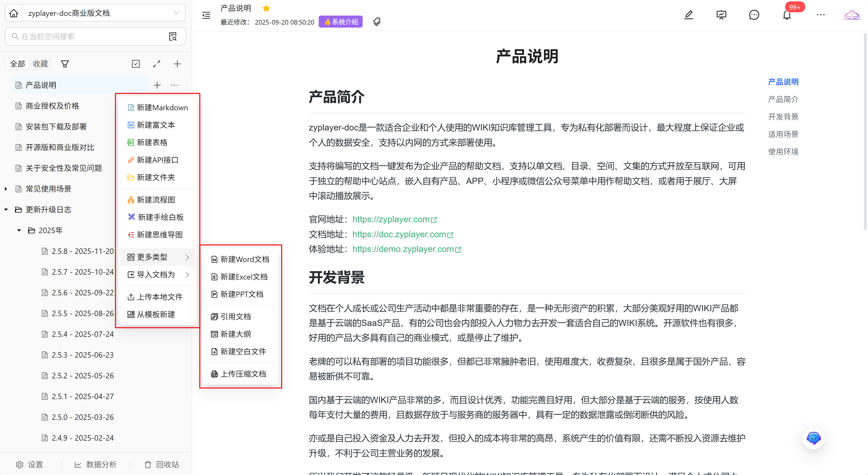
Task: Toggle multi-select checkbox icon in the tree toolbar
Action: point(136,64)
